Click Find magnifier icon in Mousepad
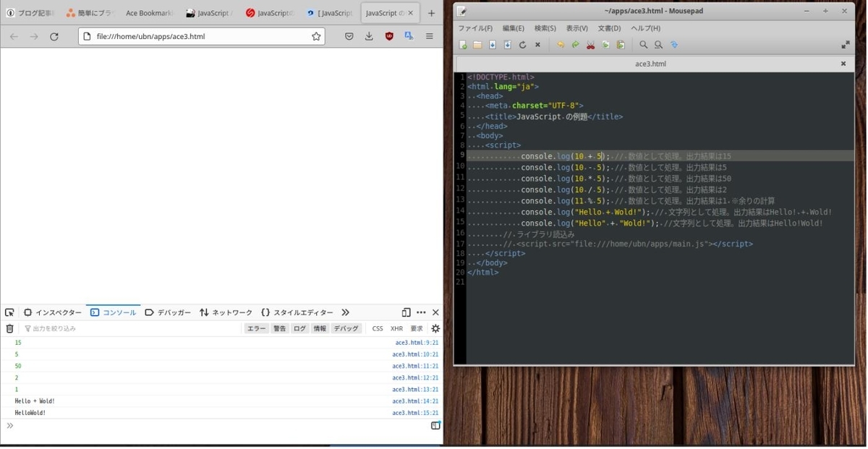Screen dimensions: 868x449 [x=644, y=45]
